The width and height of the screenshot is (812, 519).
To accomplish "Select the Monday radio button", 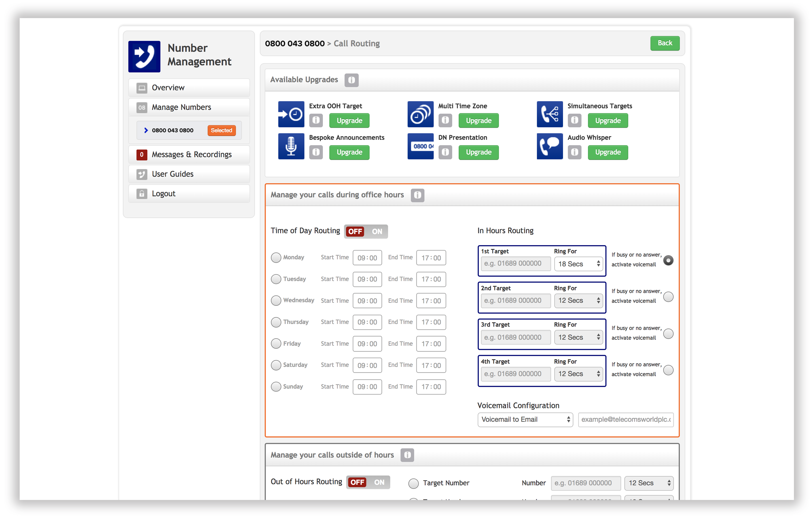I will click(276, 258).
